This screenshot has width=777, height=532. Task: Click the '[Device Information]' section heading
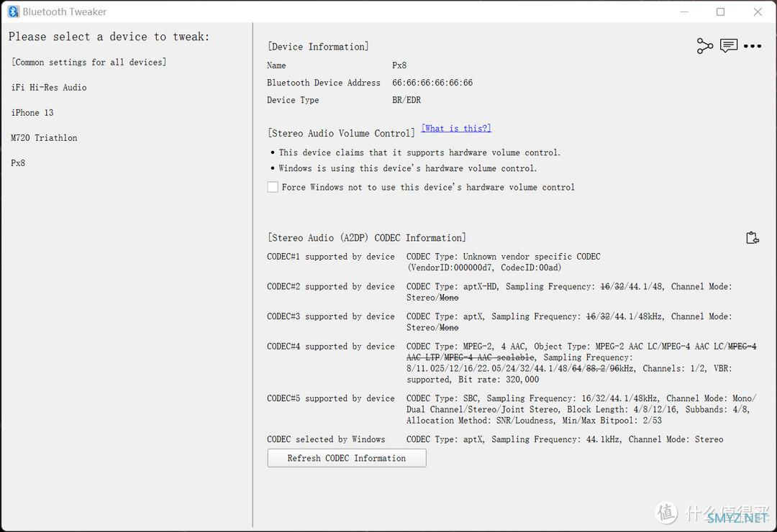point(318,47)
